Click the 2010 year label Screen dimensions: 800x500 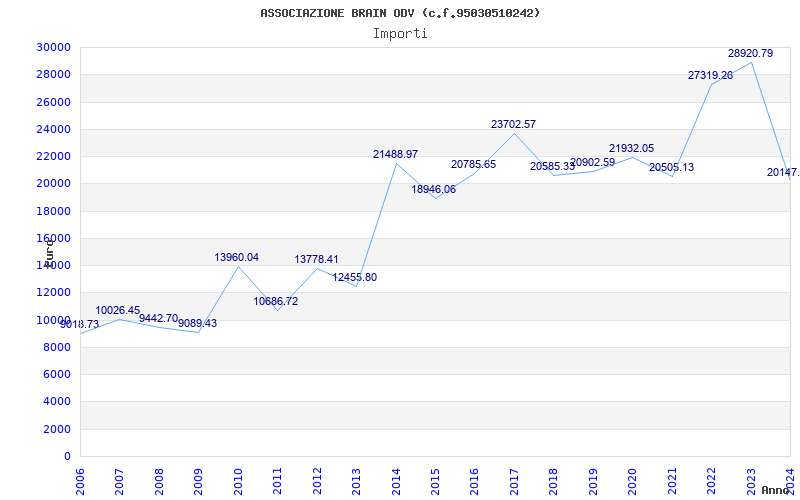[238, 480]
